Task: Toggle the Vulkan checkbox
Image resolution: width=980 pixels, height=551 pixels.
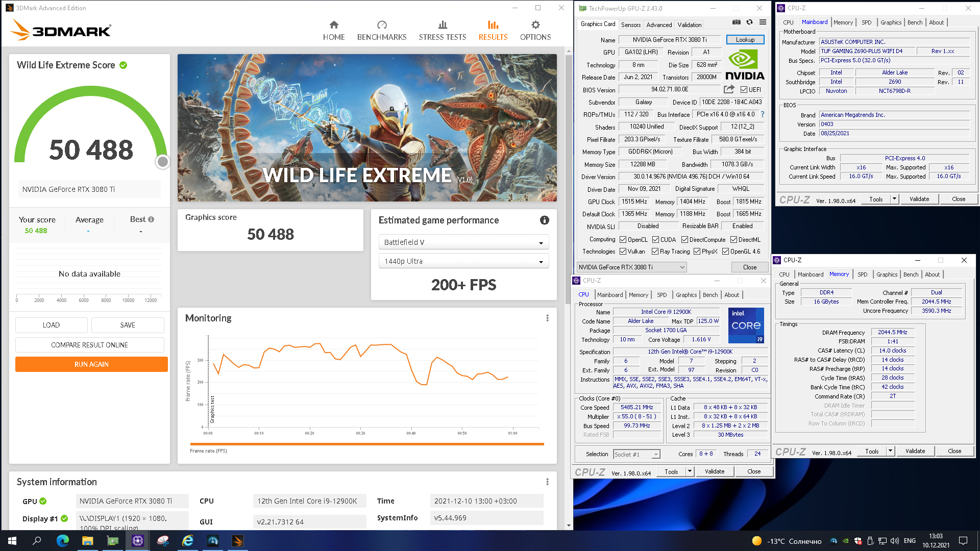Action: (x=623, y=252)
